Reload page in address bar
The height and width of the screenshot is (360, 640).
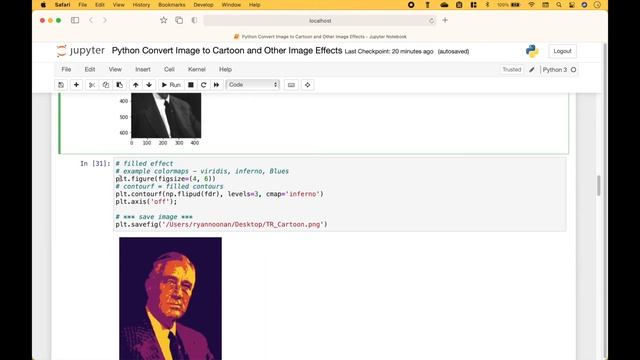click(431, 20)
